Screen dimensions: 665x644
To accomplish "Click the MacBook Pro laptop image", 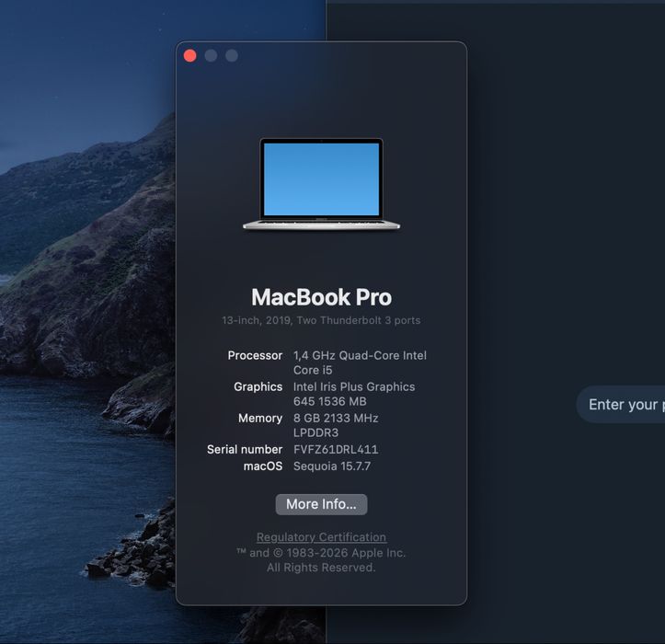I will [321, 184].
